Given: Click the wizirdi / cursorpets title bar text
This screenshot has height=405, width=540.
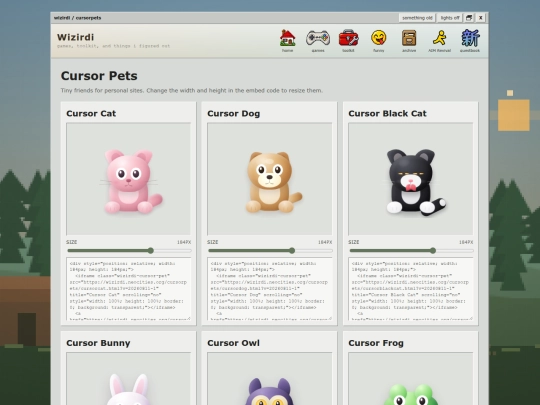Looking at the screenshot, I should tap(77, 18).
